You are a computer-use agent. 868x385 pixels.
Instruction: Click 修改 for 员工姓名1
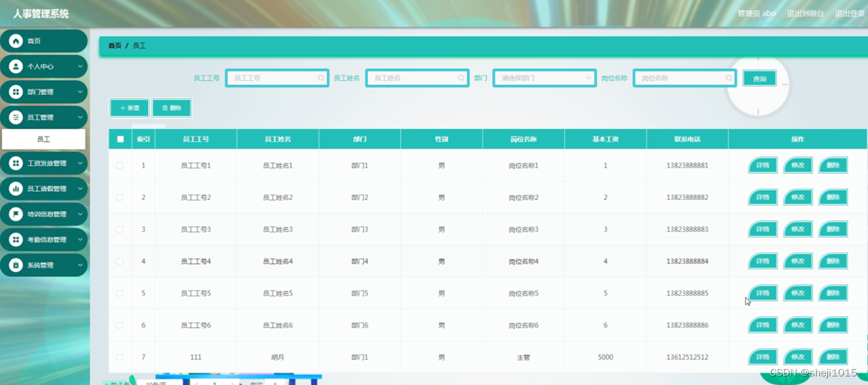[x=798, y=165]
